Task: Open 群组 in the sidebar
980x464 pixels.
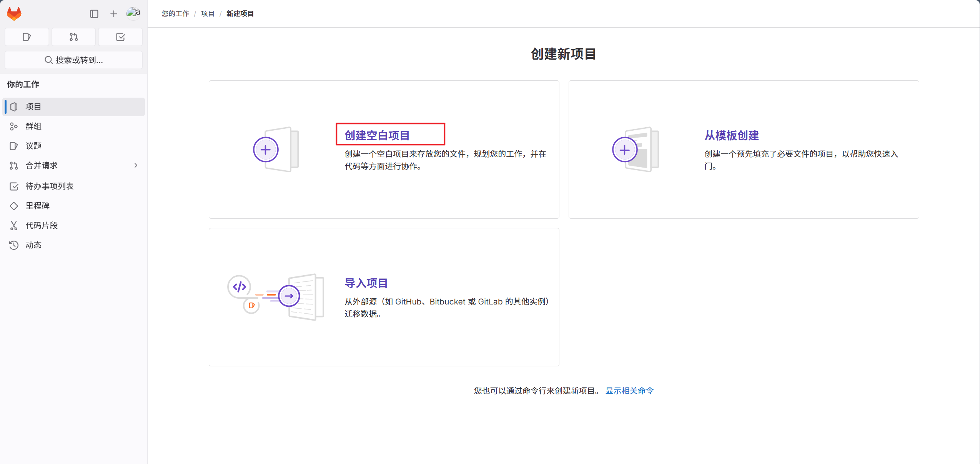Action: click(33, 126)
